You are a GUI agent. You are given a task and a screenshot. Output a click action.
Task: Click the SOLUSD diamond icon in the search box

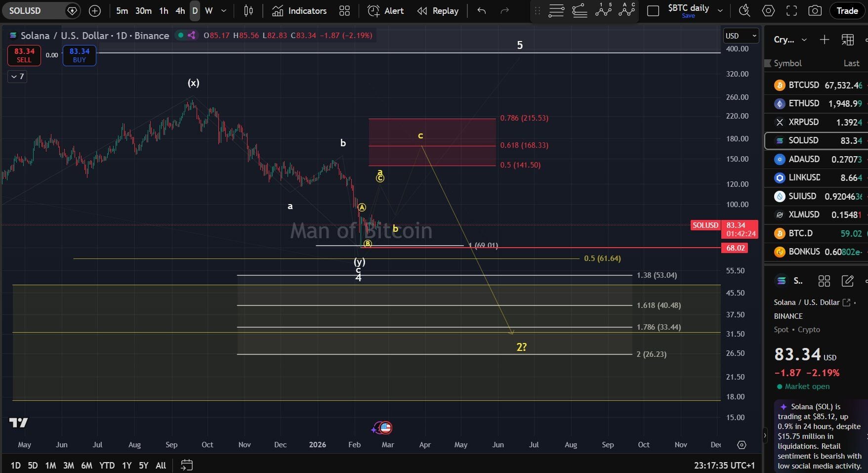[72, 10]
